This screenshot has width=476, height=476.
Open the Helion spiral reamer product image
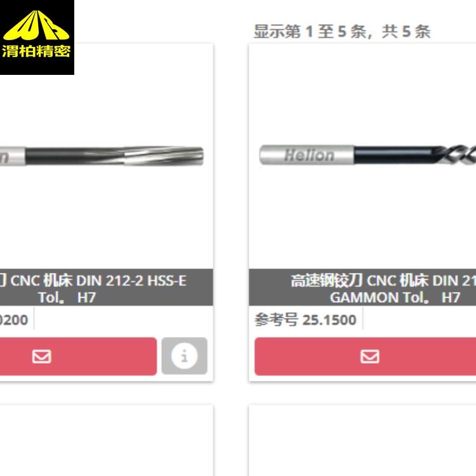(x=367, y=155)
